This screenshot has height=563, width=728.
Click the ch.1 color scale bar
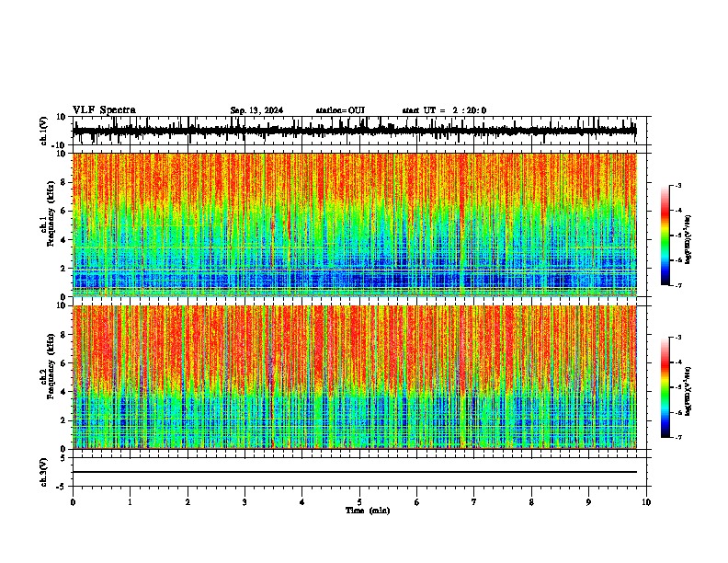pos(665,236)
